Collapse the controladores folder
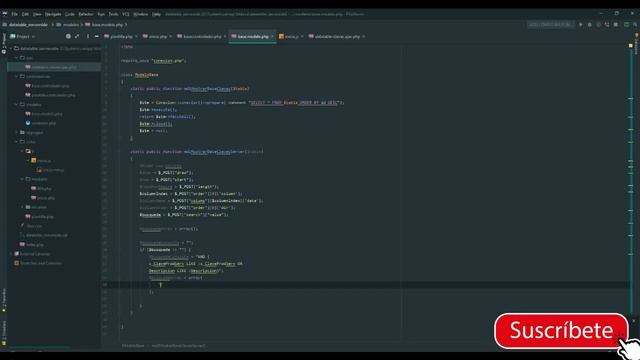 [x=17, y=76]
